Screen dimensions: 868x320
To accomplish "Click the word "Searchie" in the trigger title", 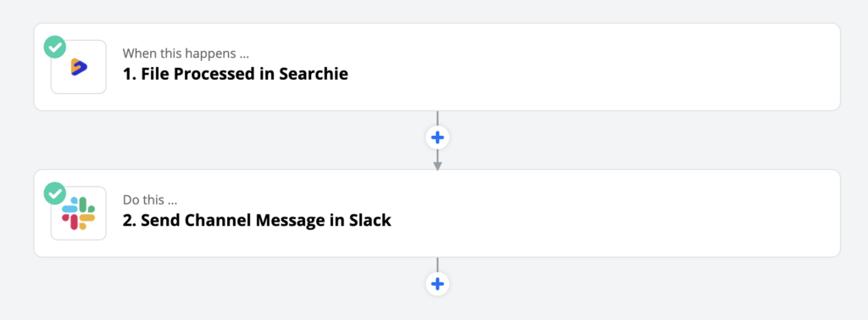I will [314, 74].
